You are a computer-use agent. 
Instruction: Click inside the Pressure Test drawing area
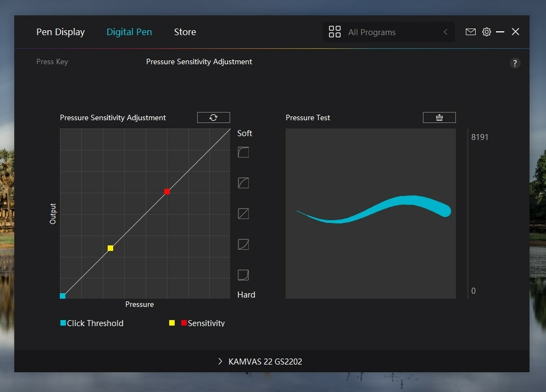pos(370,214)
